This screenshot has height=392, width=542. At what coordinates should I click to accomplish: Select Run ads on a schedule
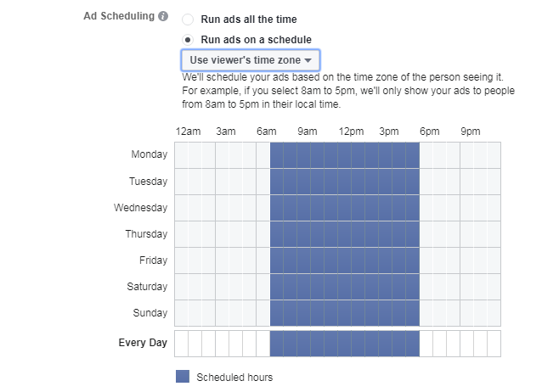(x=188, y=39)
